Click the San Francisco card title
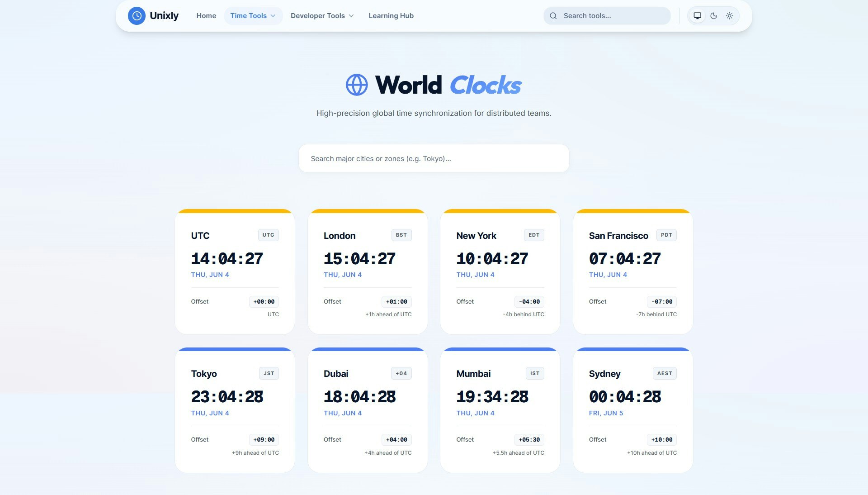 pyautogui.click(x=618, y=236)
